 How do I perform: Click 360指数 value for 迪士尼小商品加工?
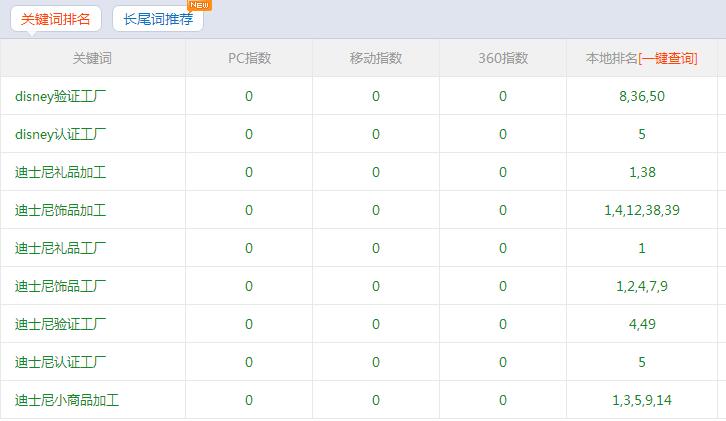pyautogui.click(x=503, y=400)
